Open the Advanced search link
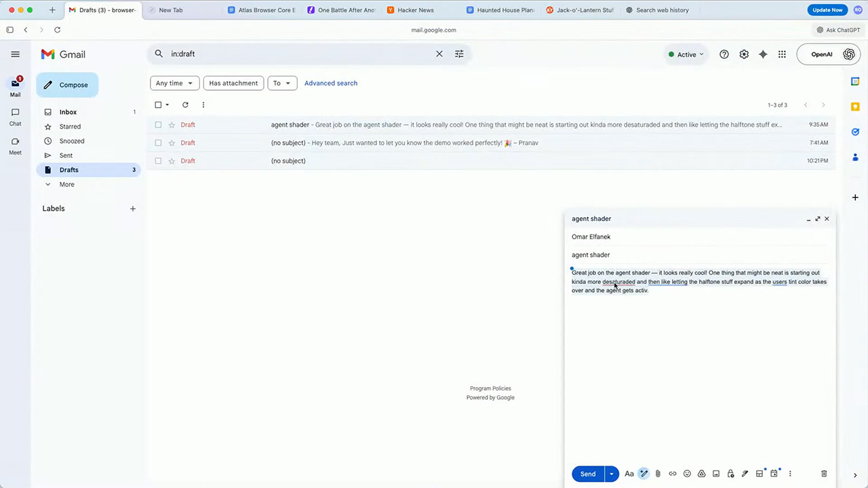Image resolution: width=868 pixels, height=488 pixels. tap(330, 83)
